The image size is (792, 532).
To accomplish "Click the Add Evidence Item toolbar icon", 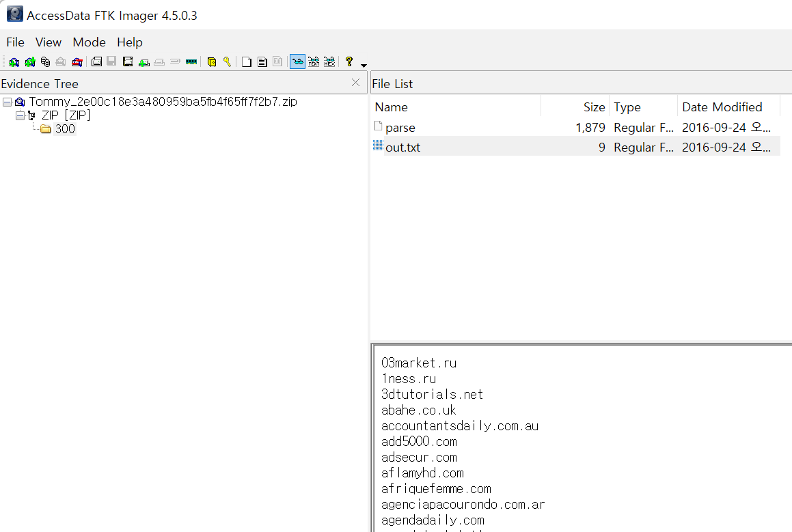I will (14, 61).
